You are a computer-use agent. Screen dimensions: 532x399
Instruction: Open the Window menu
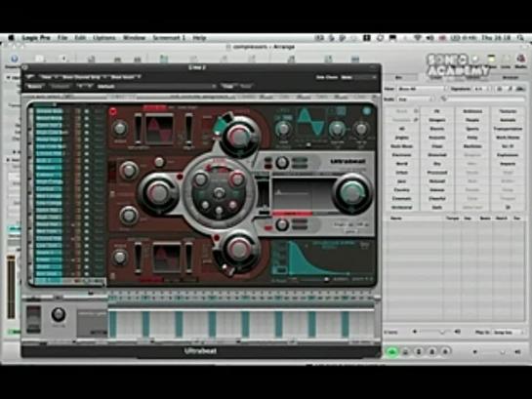[134, 38]
